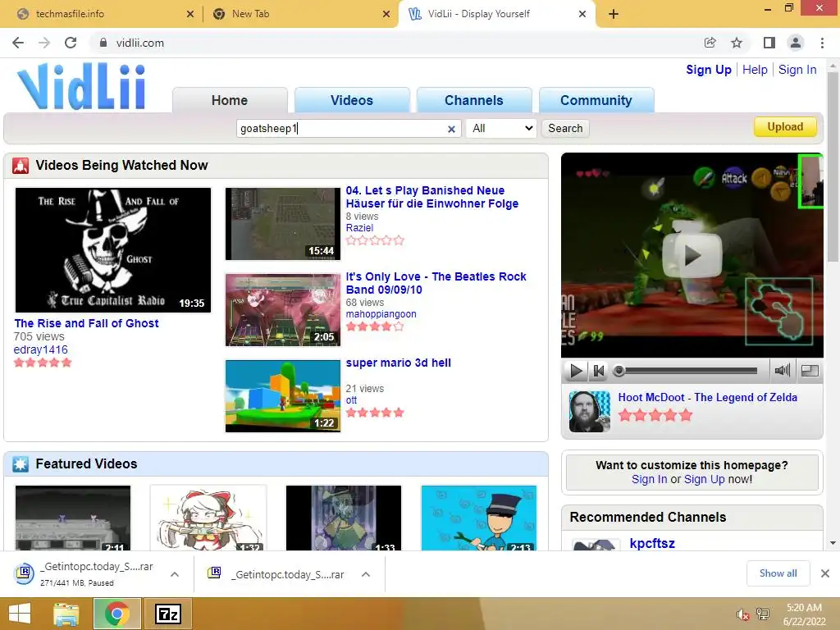The width and height of the screenshot is (840, 630).
Task: Open the super mario 3d hell thumbnail
Action: click(283, 396)
